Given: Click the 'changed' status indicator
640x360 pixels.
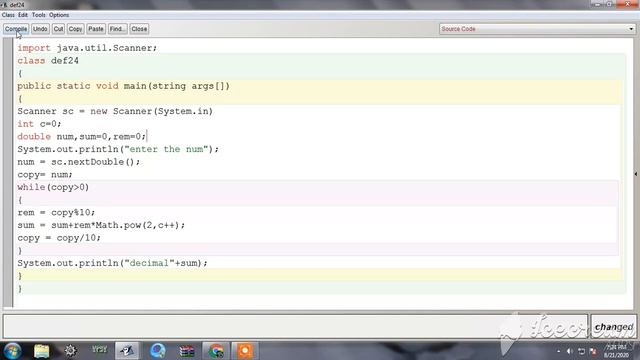Looking at the screenshot, I should tap(613, 327).
